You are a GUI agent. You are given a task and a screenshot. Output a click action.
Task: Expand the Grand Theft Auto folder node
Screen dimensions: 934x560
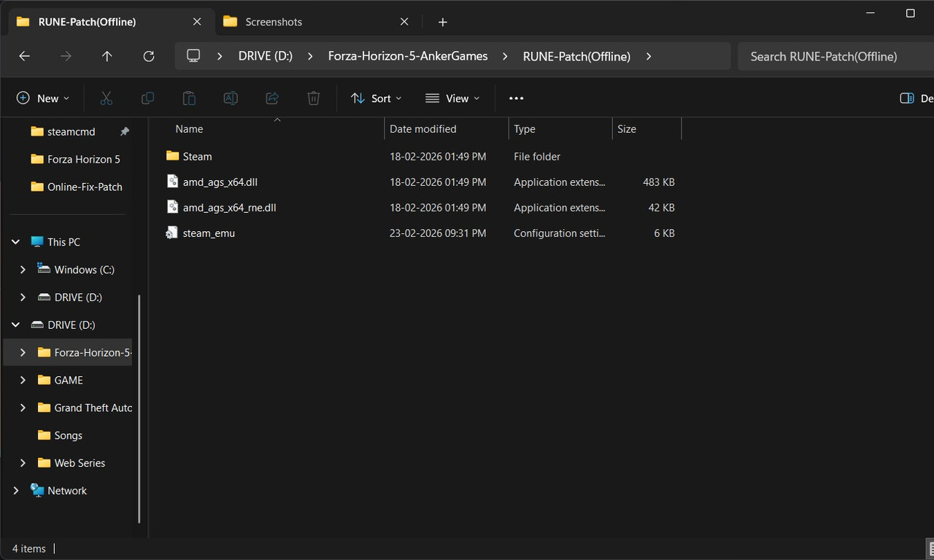pos(23,408)
